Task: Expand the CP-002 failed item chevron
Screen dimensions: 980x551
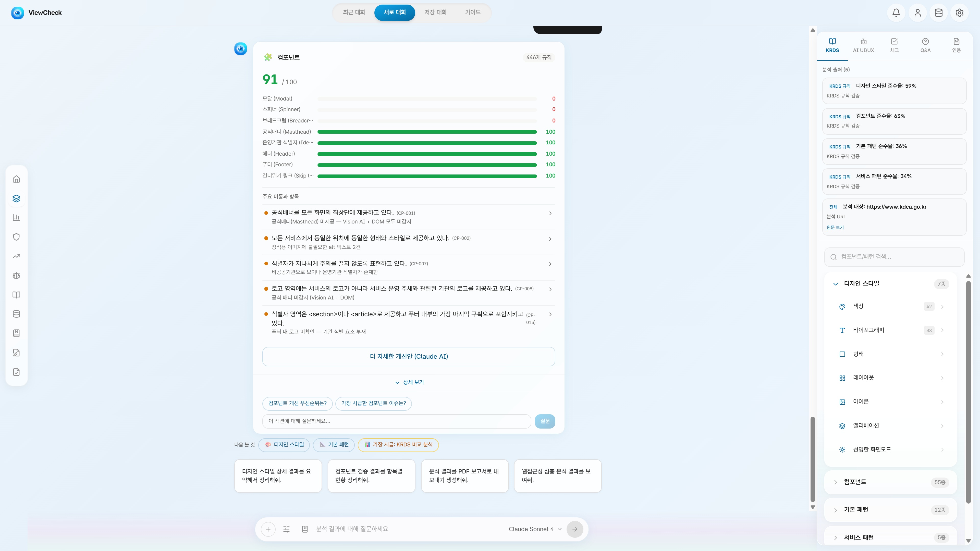Action: [x=550, y=239]
